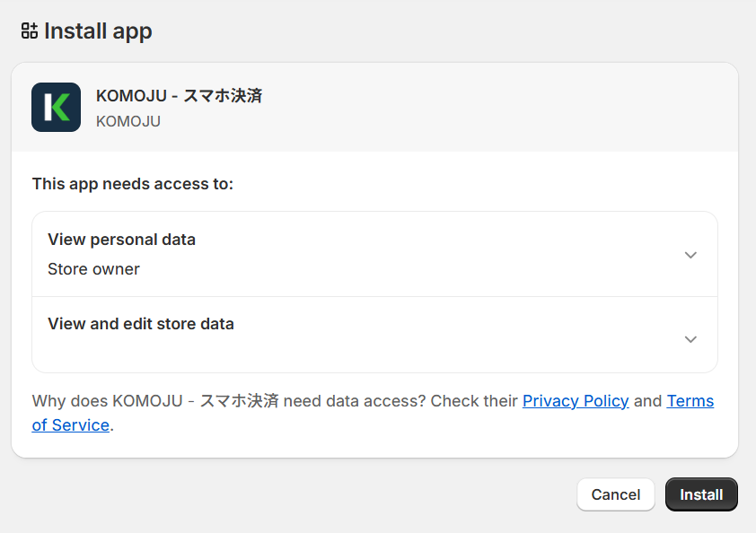Image resolution: width=756 pixels, height=533 pixels.
Task: Click the period after 'of Service'
Action: [112, 426]
